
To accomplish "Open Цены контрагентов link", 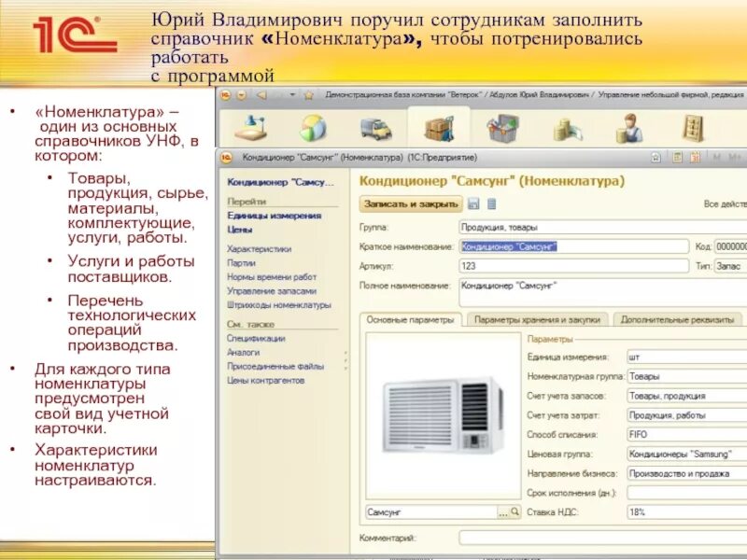I will [x=265, y=381].
